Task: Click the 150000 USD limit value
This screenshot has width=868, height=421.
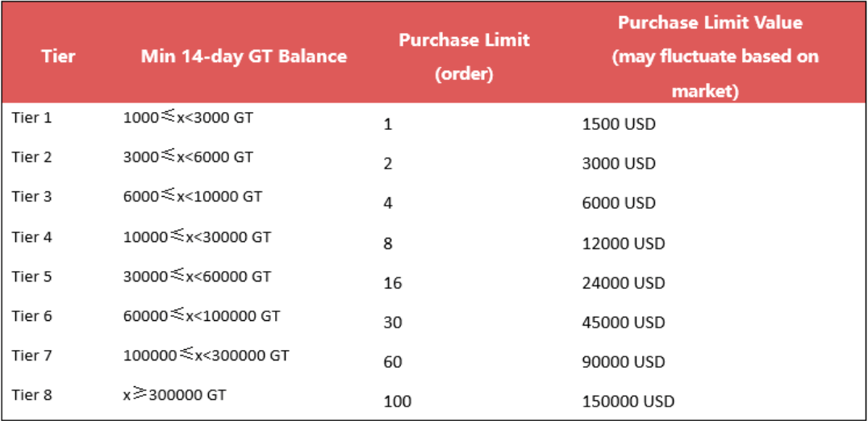Action: pos(628,402)
